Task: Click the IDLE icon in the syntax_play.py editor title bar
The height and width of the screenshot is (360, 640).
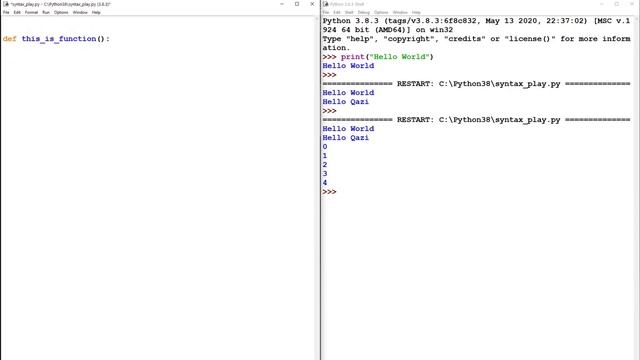Action: pyautogui.click(x=6, y=4)
